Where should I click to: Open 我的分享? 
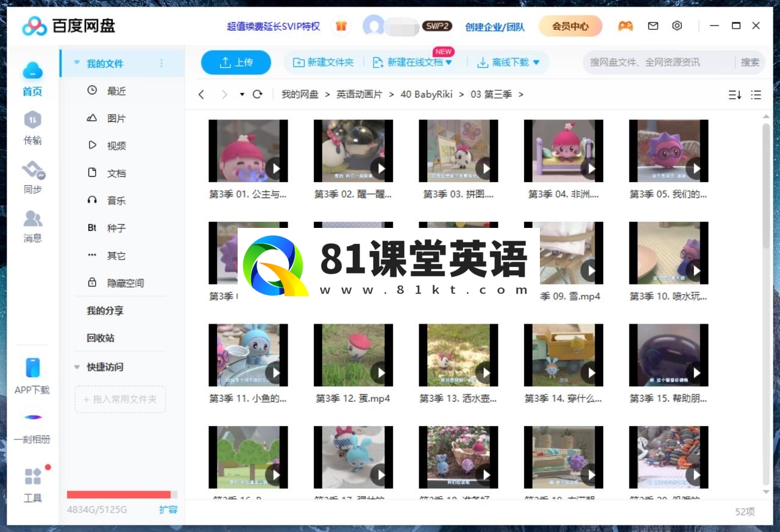105,310
